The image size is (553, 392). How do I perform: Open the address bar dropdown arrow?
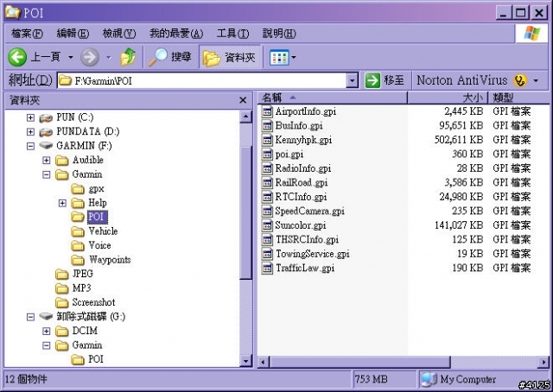(352, 80)
